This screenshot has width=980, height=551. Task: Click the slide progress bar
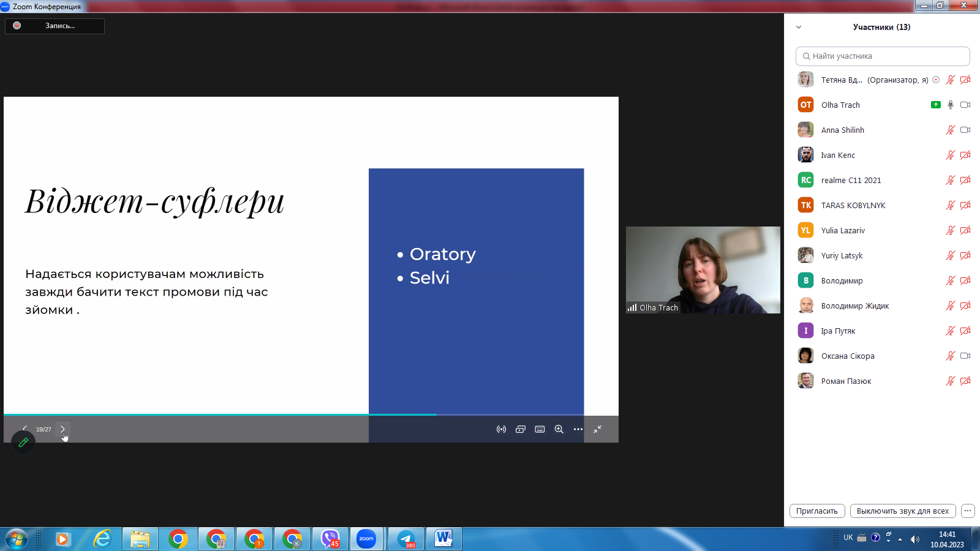point(245,414)
